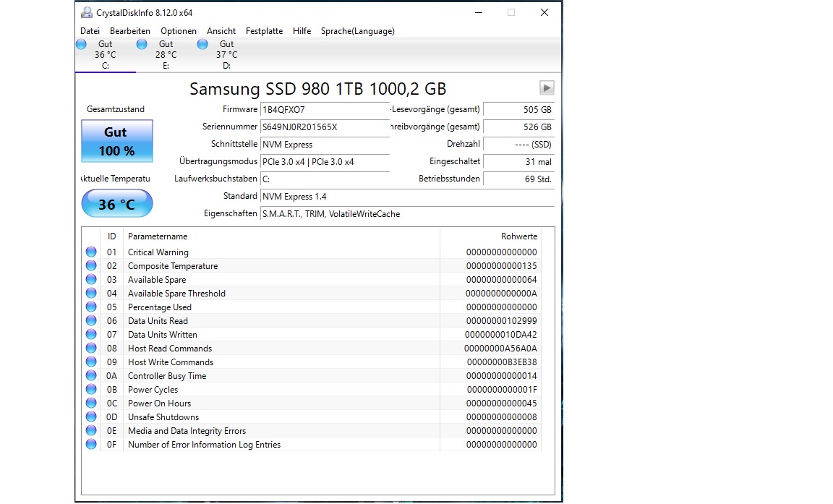The image size is (833, 504).
Task: Click the Samsung SSD 980 1TB drive title
Action: coord(317,89)
